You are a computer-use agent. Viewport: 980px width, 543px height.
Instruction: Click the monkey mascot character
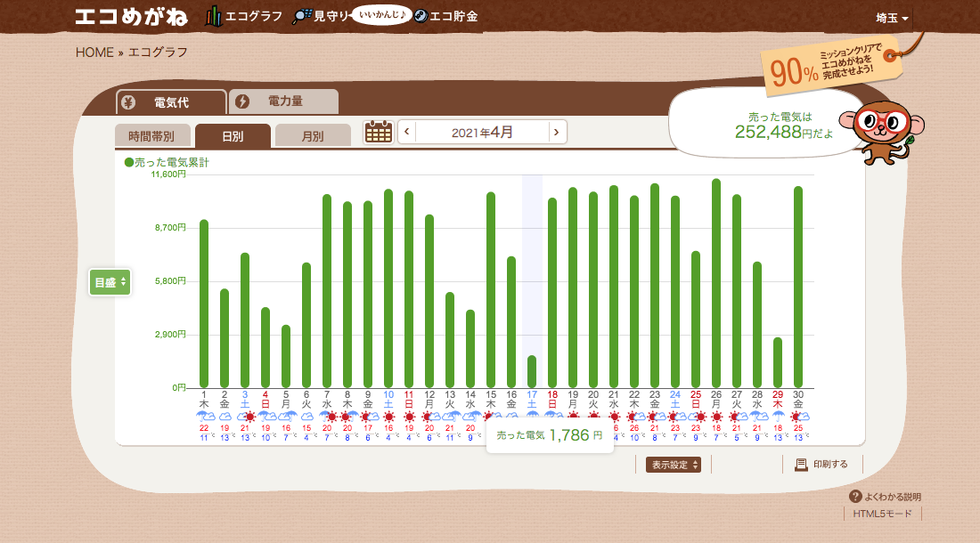tap(882, 133)
